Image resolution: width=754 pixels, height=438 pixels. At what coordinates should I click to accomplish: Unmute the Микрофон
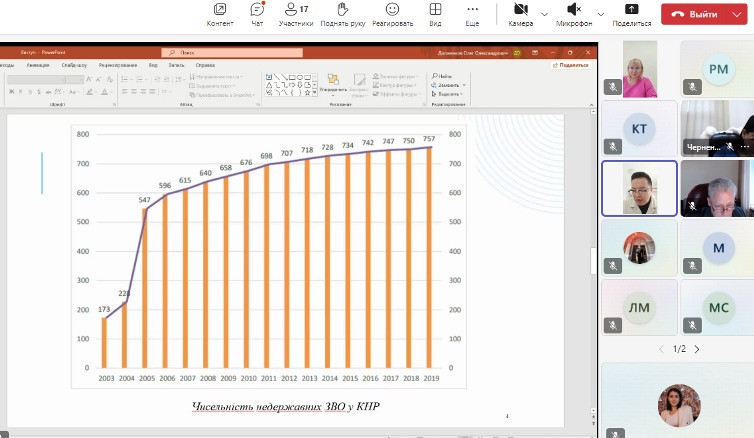coord(573,10)
